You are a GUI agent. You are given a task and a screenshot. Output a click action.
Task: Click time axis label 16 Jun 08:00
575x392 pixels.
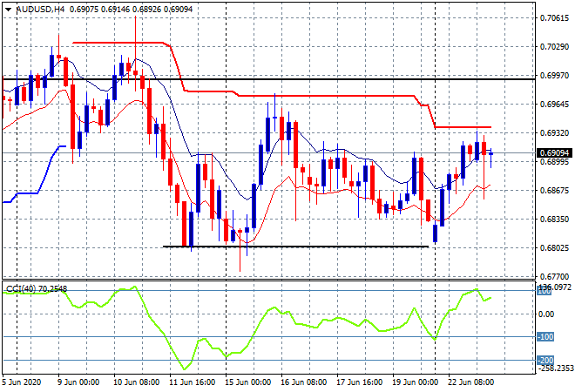pyautogui.click(x=303, y=382)
